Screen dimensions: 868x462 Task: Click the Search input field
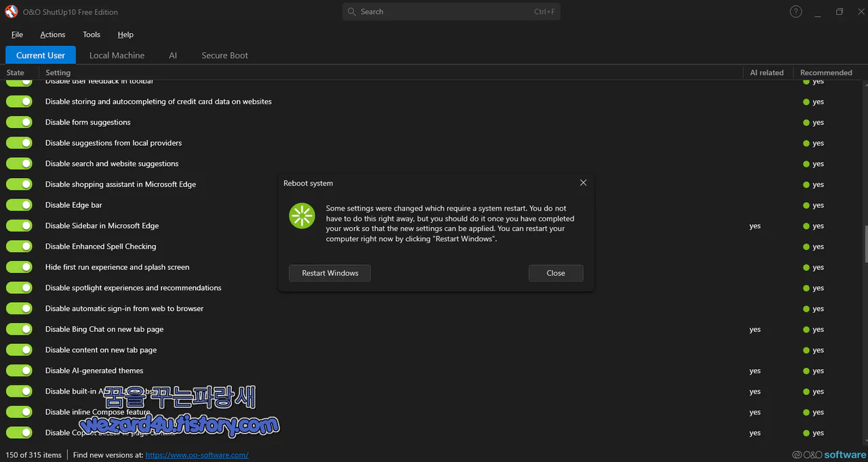point(451,12)
